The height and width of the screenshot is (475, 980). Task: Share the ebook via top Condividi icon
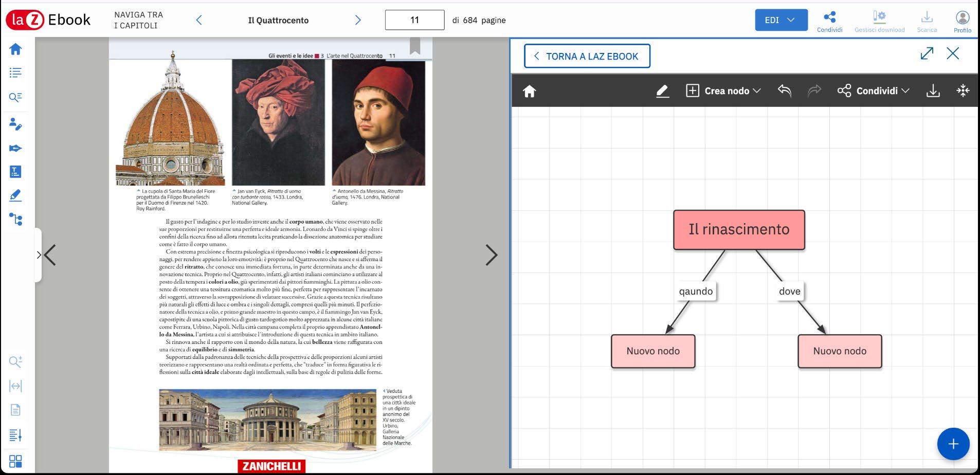pos(829,22)
